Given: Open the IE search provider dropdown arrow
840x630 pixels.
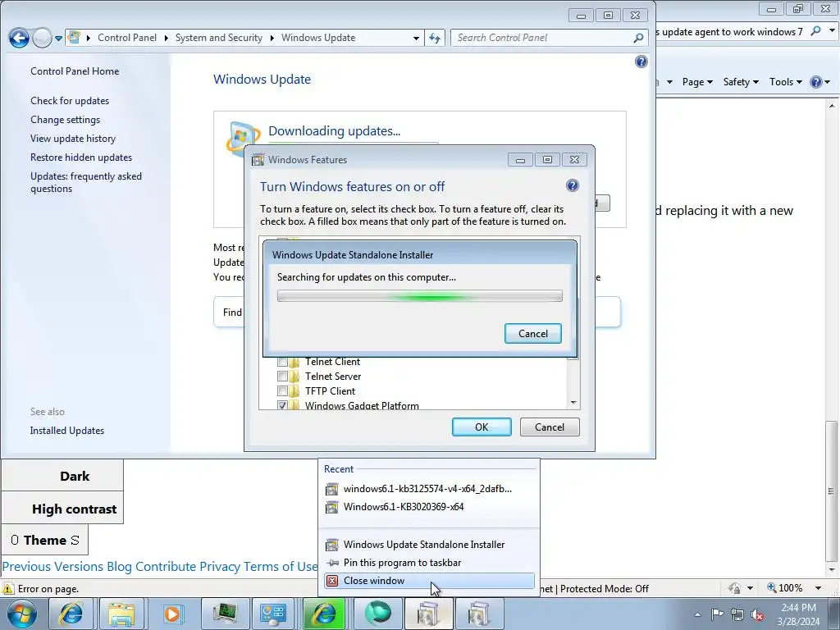Looking at the screenshot, I should [x=832, y=31].
